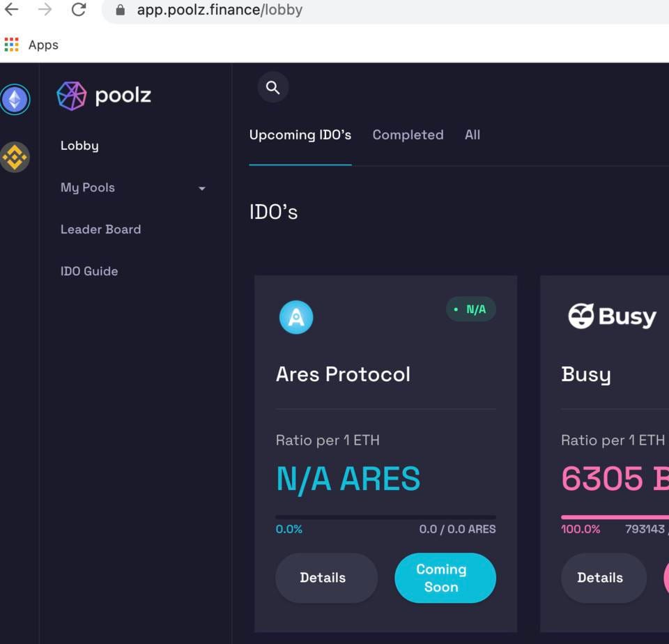This screenshot has height=644, width=669.
Task: Click the Ares Protocol logo icon
Action: [296, 317]
